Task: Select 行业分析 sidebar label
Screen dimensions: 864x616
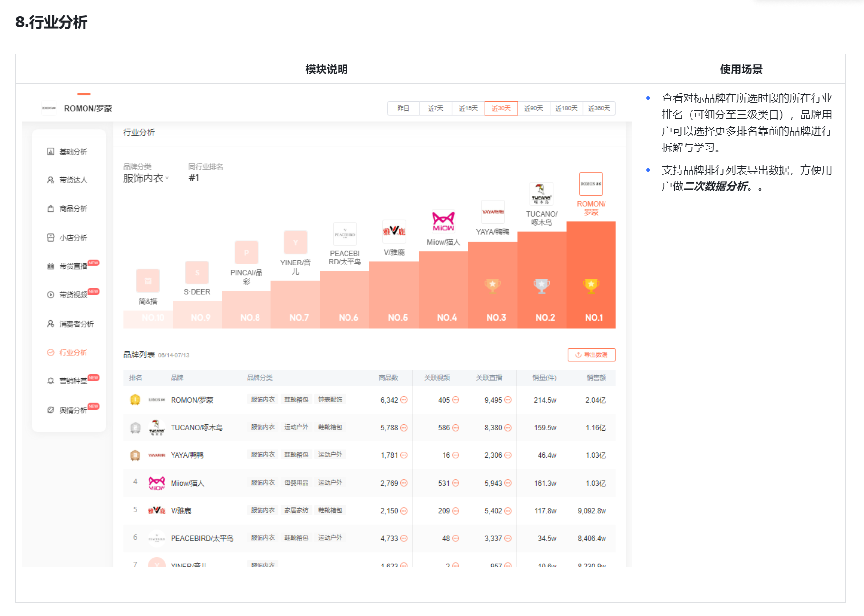Action: pos(73,352)
